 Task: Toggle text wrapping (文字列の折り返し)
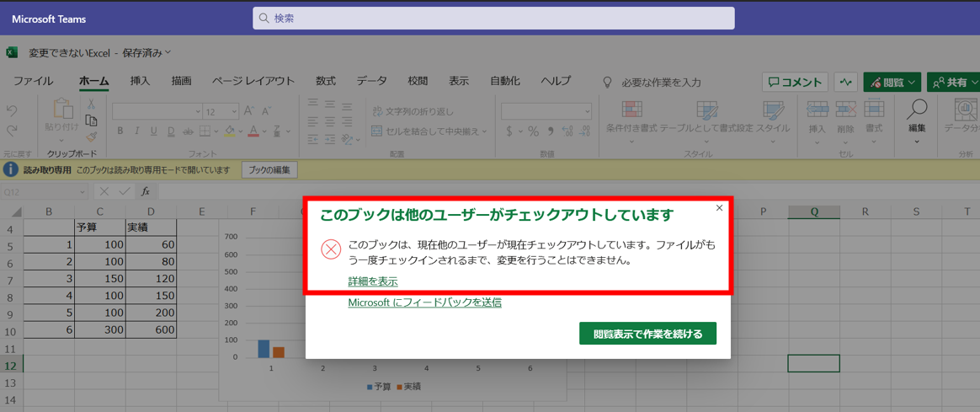point(413,111)
